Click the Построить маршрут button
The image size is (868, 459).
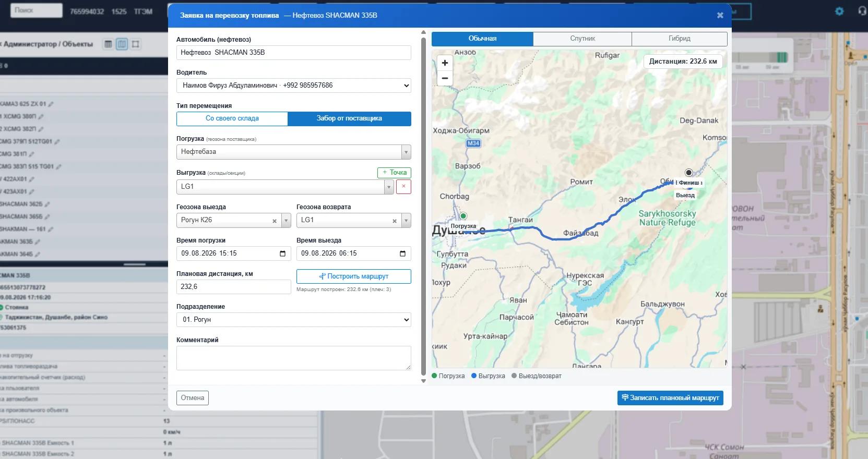pos(354,276)
